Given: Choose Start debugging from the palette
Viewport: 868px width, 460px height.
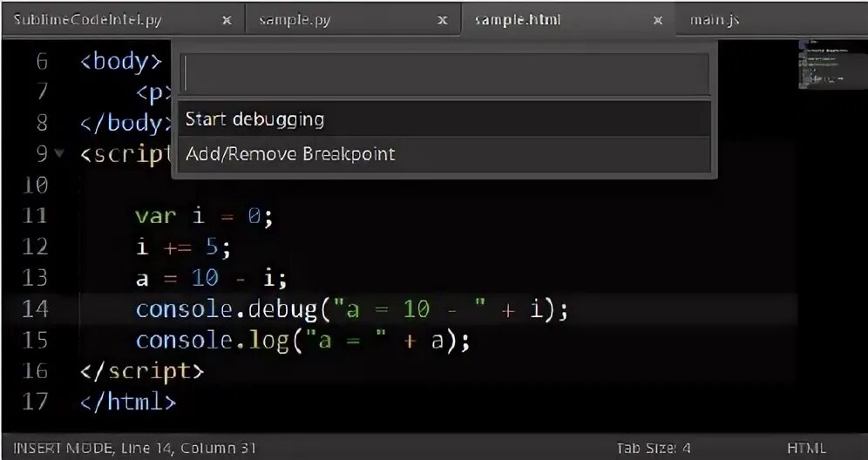Looking at the screenshot, I should click(444, 119).
